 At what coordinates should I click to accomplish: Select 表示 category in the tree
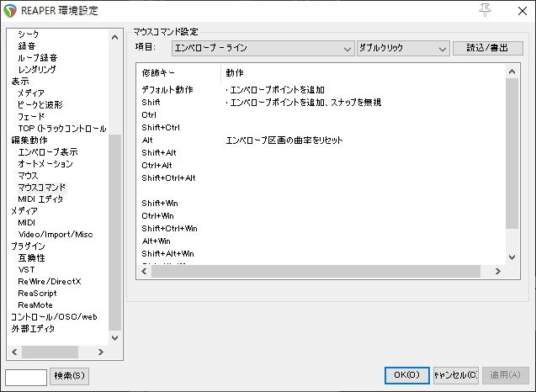click(20, 82)
